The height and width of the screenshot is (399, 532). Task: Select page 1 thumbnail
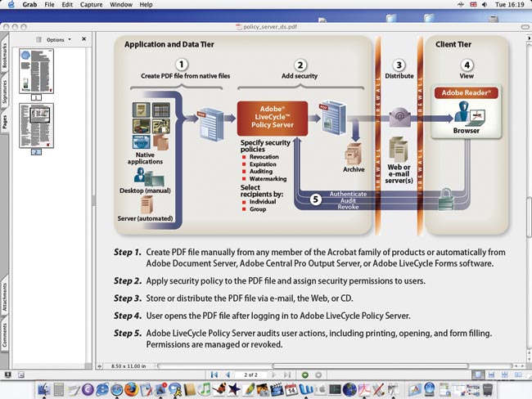click(x=36, y=71)
